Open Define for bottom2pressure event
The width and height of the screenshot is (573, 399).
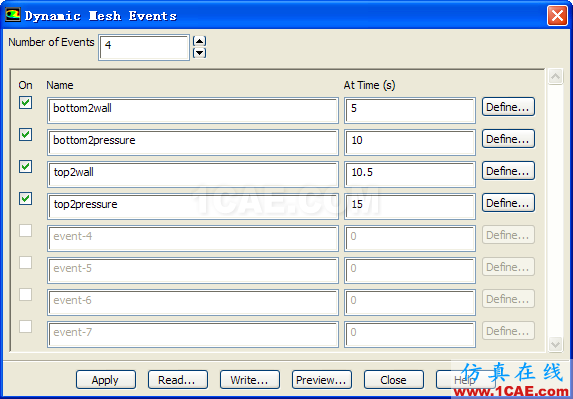coord(508,139)
